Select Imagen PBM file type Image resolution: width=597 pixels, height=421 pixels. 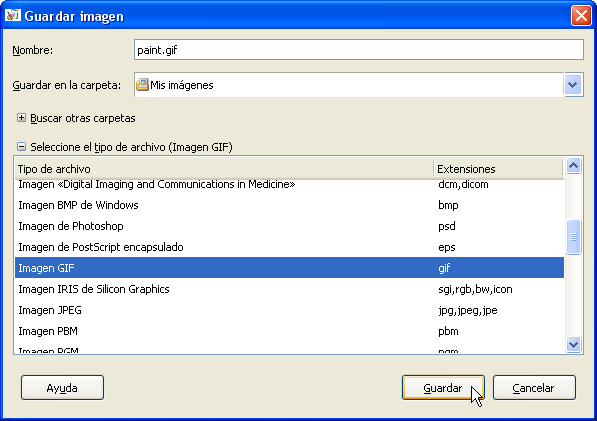(x=289, y=331)
